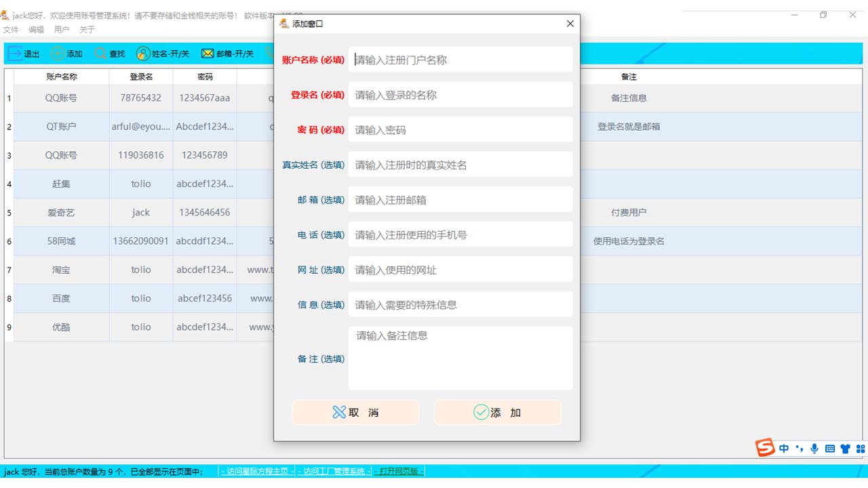Click the 退出 exit arrow icon

(x=14, y=54)
